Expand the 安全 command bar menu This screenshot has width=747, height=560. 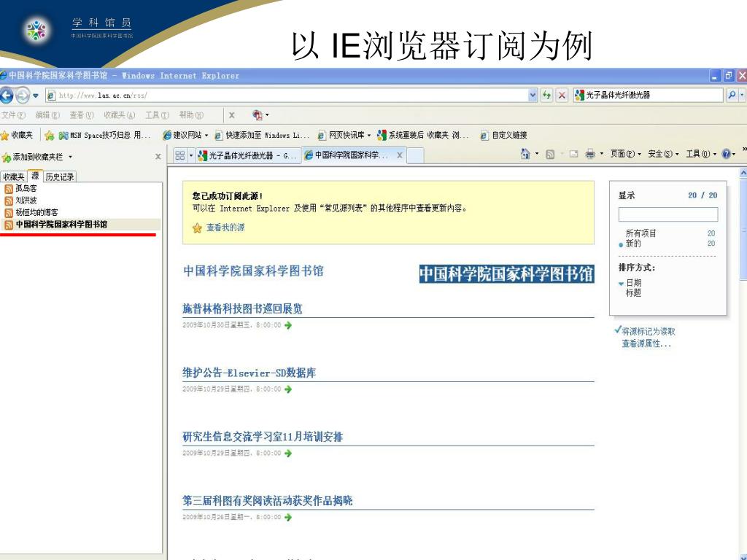[x=663, y=154]
